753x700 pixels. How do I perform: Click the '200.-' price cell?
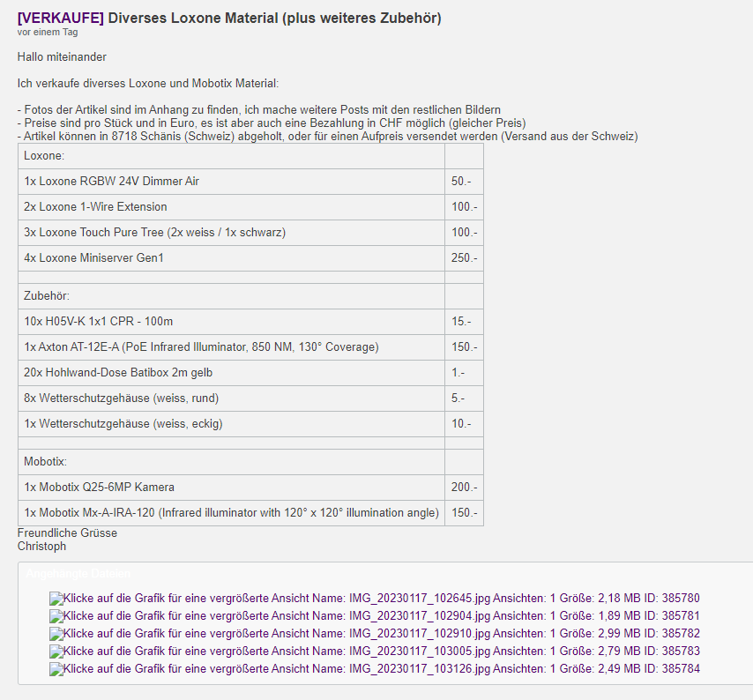(464, 488)
